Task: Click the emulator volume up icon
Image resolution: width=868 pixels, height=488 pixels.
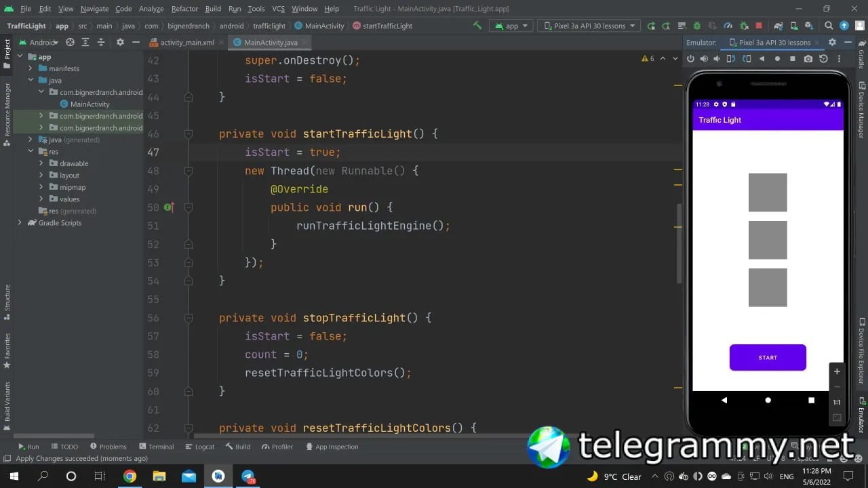Action: tap(704, 59)
